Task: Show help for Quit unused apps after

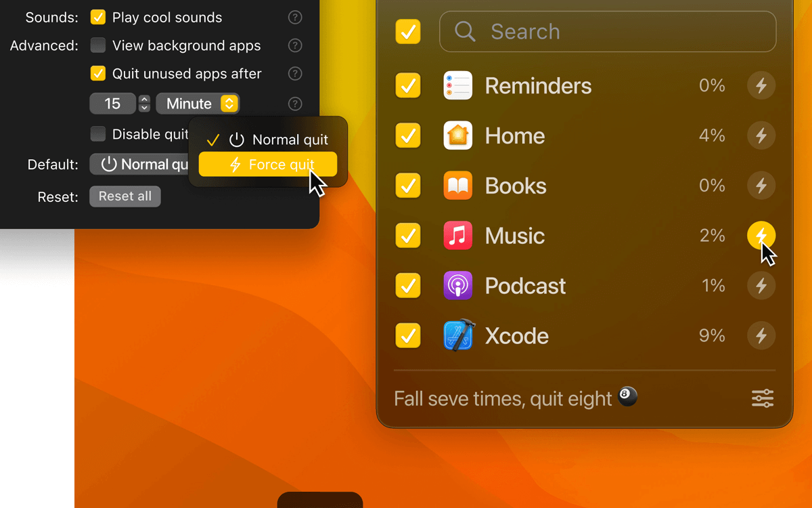Action: (295, 74)
